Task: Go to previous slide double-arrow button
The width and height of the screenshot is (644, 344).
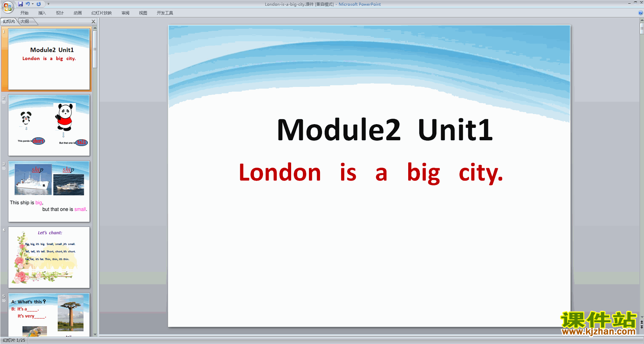Action: pyautogui.click(x=642, y=322)
